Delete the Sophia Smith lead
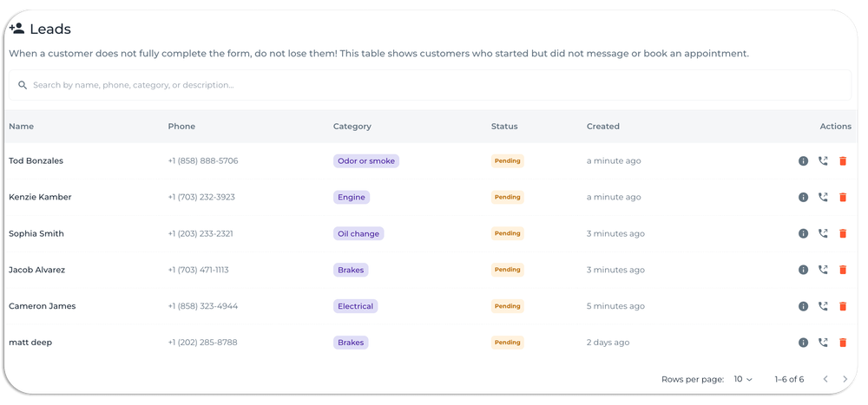 pyautogui.click(x=842, y=234)
